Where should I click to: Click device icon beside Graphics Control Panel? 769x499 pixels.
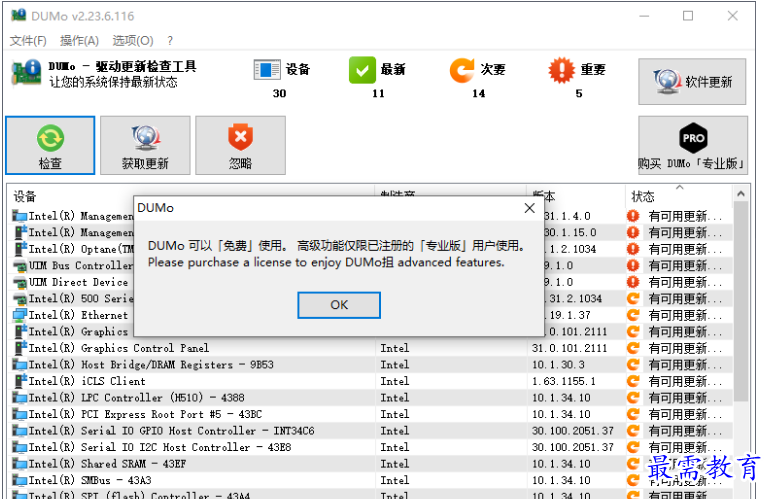[20, 348]
